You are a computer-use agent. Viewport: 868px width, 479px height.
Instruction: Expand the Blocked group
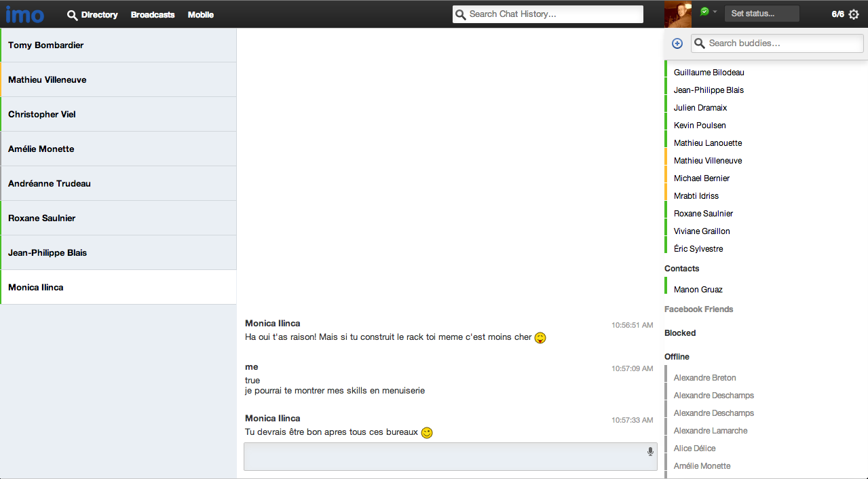coord(680,333)
